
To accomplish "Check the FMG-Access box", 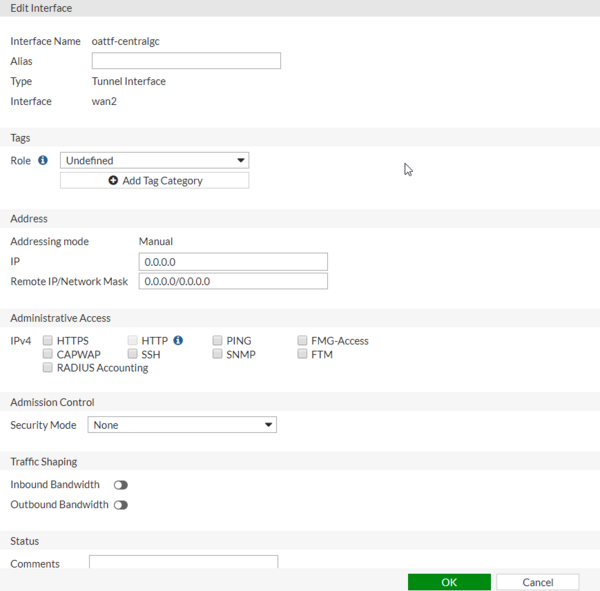I will coord(302,341).
